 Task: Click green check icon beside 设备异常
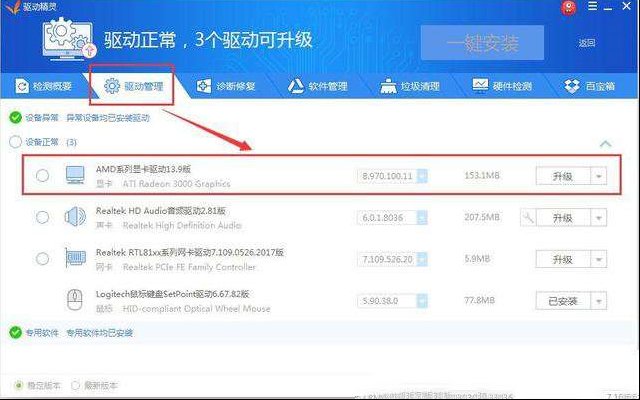[16, 118]
